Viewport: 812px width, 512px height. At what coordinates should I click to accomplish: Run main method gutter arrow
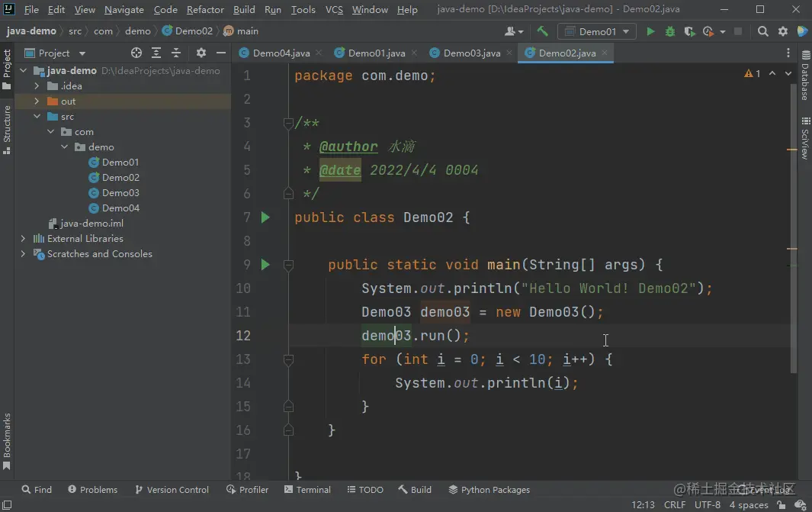pyautogui.click(x=265, y=265)
